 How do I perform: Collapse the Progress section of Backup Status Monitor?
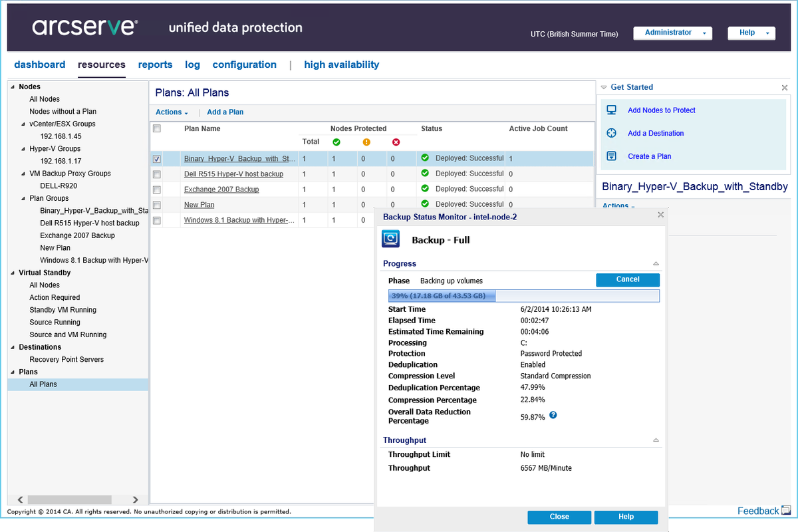point(656,263)
